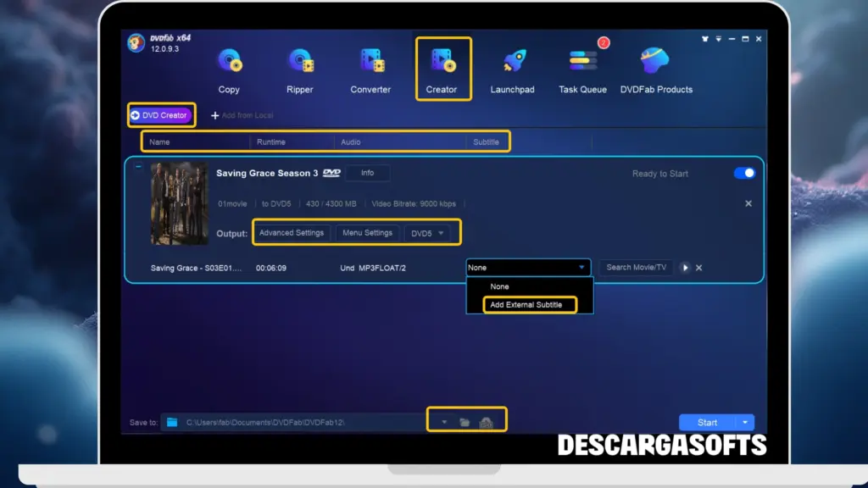
Task: Open the Copy module
Action: click(x=230, y=68)
